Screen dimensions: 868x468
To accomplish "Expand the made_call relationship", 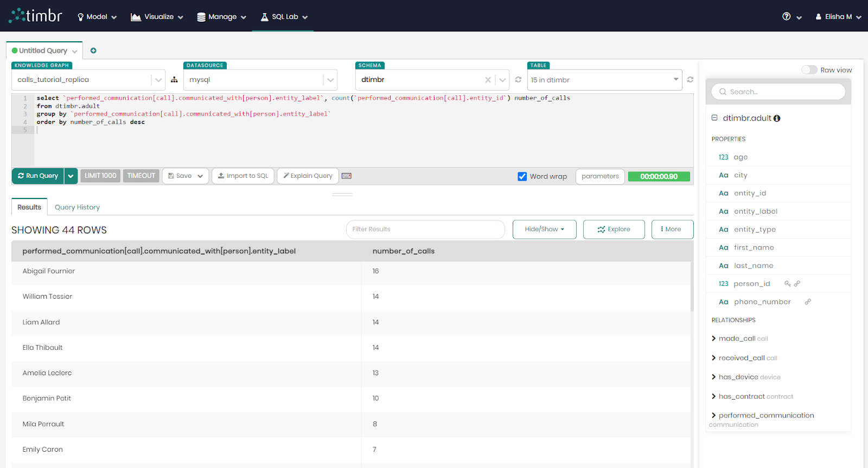I will pos(714,338).
